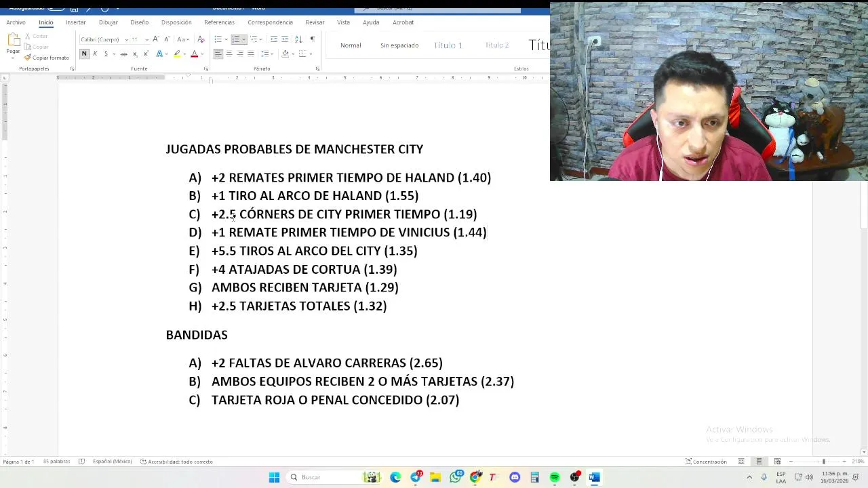The width and height of the screenshot is (868, 488).
Task: Open change case Aa dropdown
Action: pos(183,39)
